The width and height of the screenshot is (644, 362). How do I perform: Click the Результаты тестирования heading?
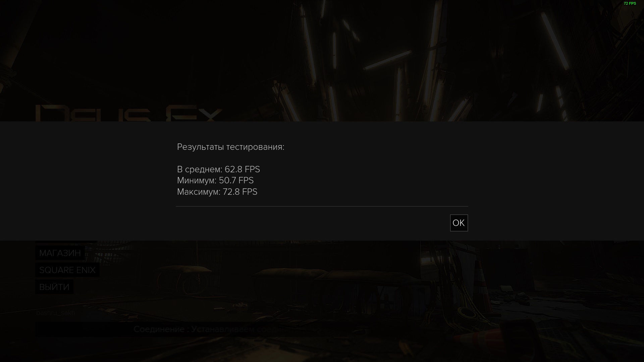[231, 147]
